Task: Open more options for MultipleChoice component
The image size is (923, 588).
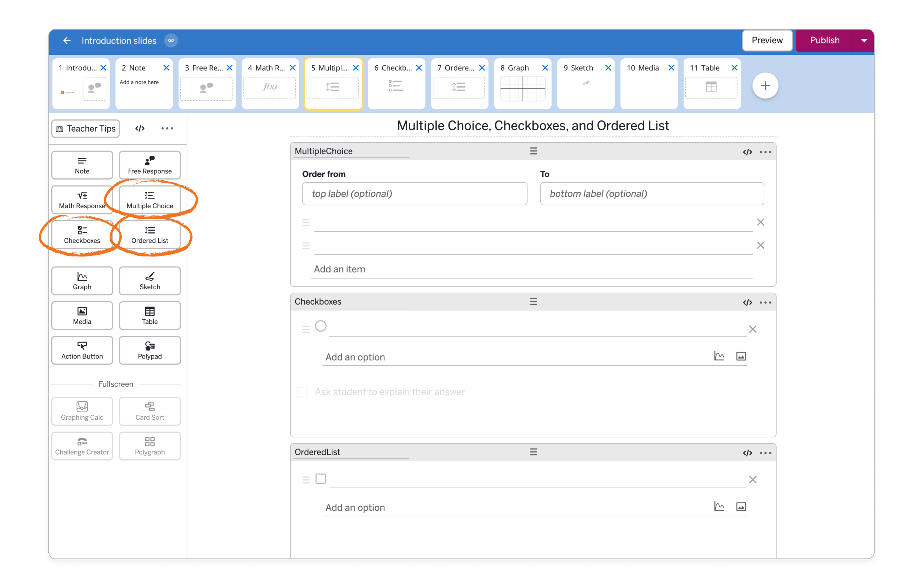Action: point(765,152)
